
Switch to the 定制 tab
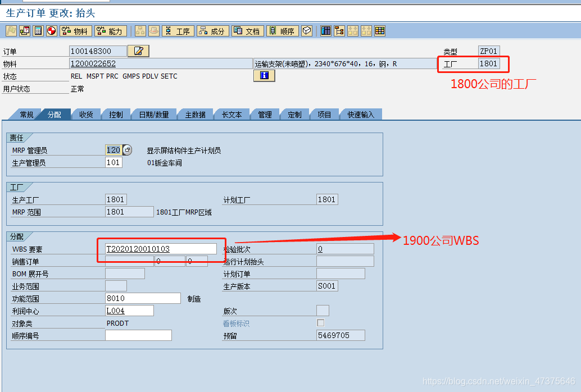(x=294, y=115)
